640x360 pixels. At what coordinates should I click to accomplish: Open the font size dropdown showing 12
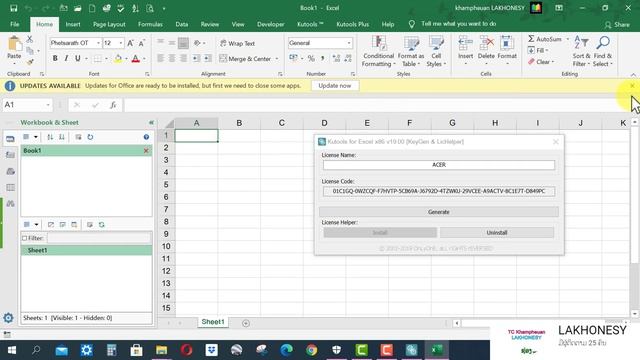pos(121,43)
